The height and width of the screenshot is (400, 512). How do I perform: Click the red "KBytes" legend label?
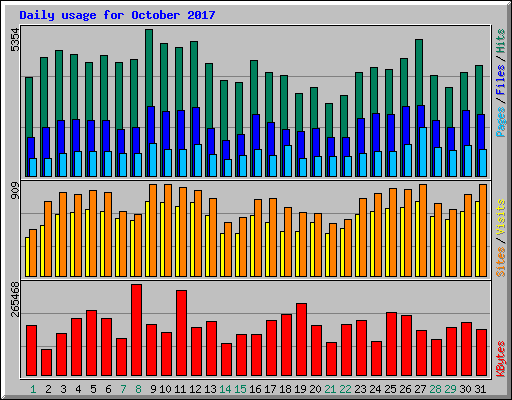pyautogui.click(x=501, y=359)
